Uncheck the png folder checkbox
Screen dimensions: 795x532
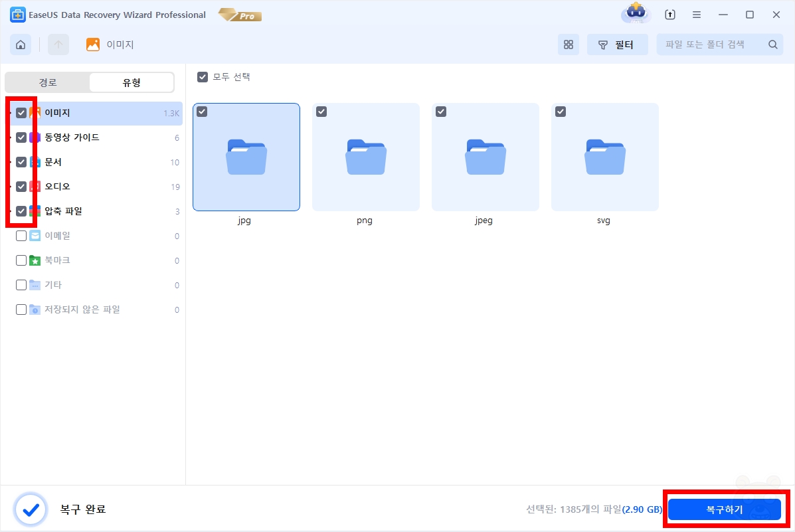click(321, 112)
